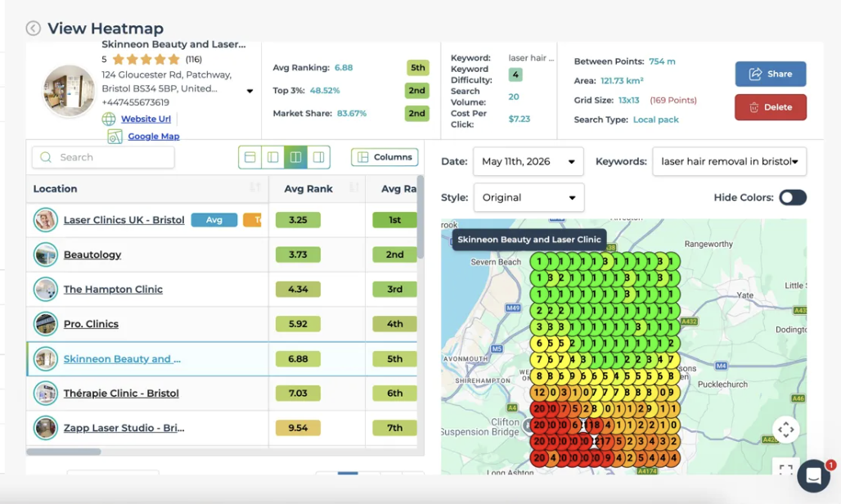This screenshot has width=841, height=504.
Task: Open the Skinneon Beauty and ... listing link
Action: pos(122,358)
